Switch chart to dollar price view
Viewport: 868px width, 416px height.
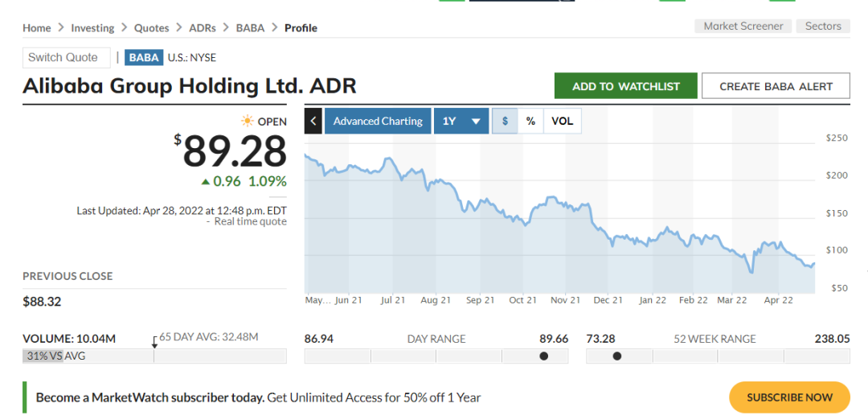coord(505,121)
